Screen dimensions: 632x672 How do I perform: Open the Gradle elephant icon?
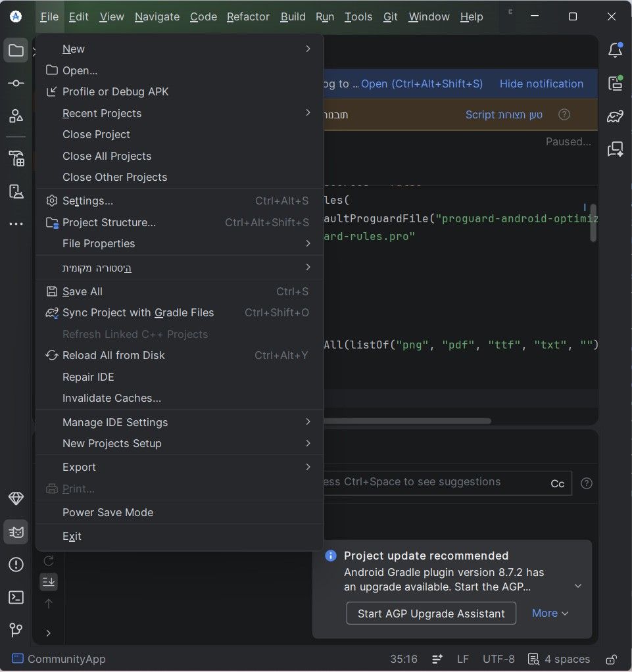(x=616, y=116)
